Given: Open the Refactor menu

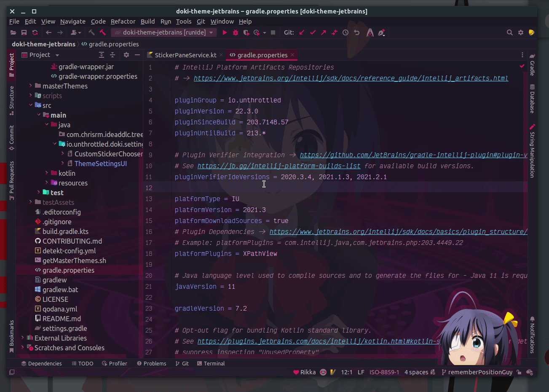Looking at the screenshot, I should click(123, 21).
